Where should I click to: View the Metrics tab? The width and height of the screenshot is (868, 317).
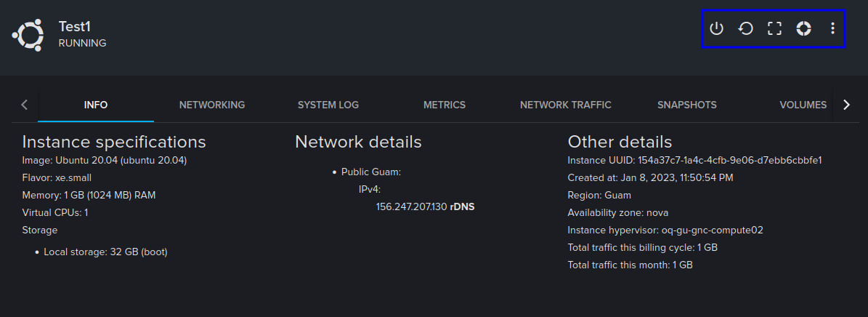pyautogui.click(x=445, y=105)
